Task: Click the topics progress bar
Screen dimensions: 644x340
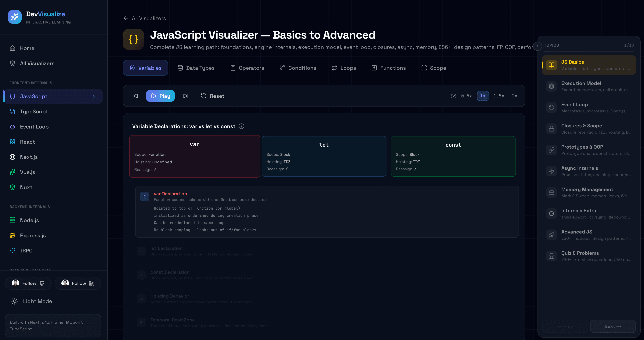Action: [589, 52]
